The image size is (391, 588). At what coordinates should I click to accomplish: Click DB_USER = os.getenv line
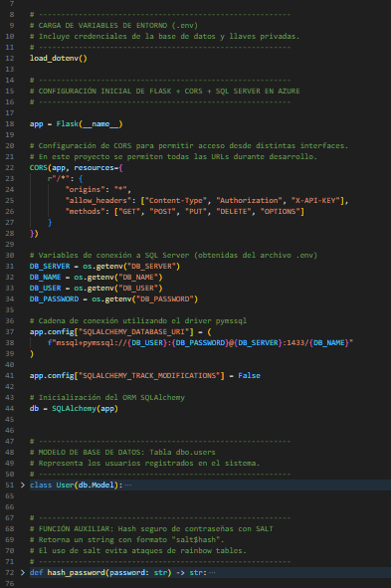click(96, 288)
